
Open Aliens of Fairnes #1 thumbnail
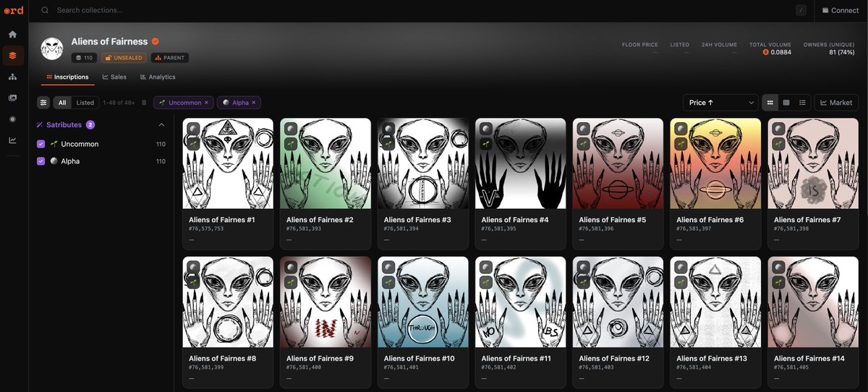[x=228, y=163]
